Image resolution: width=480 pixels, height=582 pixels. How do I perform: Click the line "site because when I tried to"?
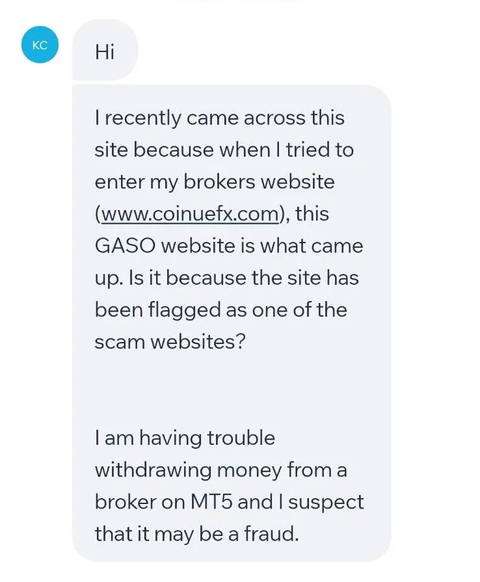click(224, 150)
